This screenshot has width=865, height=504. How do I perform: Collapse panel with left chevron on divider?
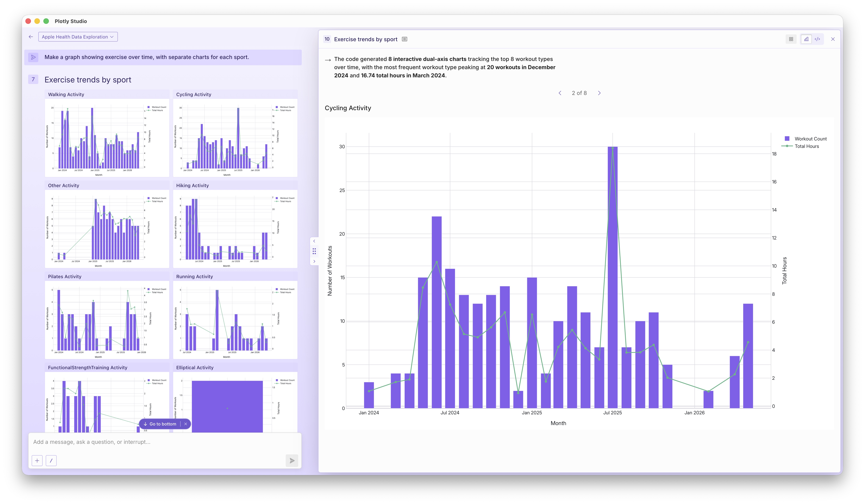point(314,241)
